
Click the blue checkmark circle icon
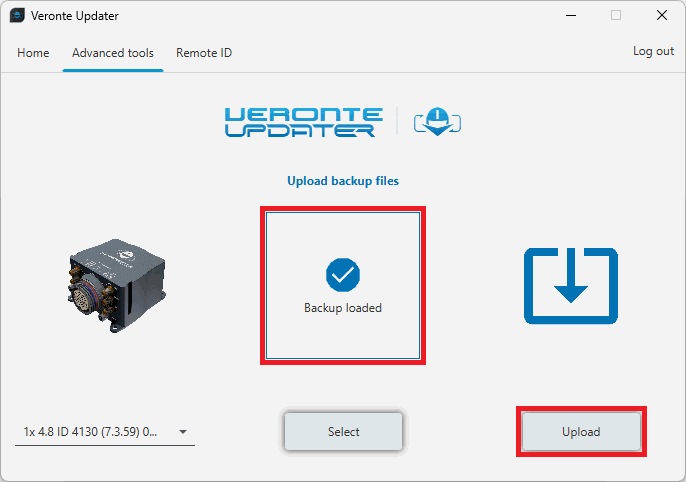(x=343, y=274)
